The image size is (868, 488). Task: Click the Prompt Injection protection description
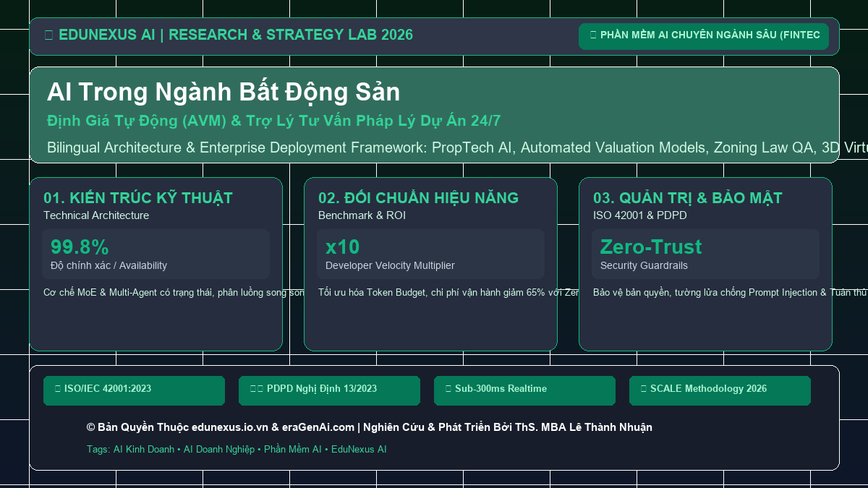(x=730, y=292)
